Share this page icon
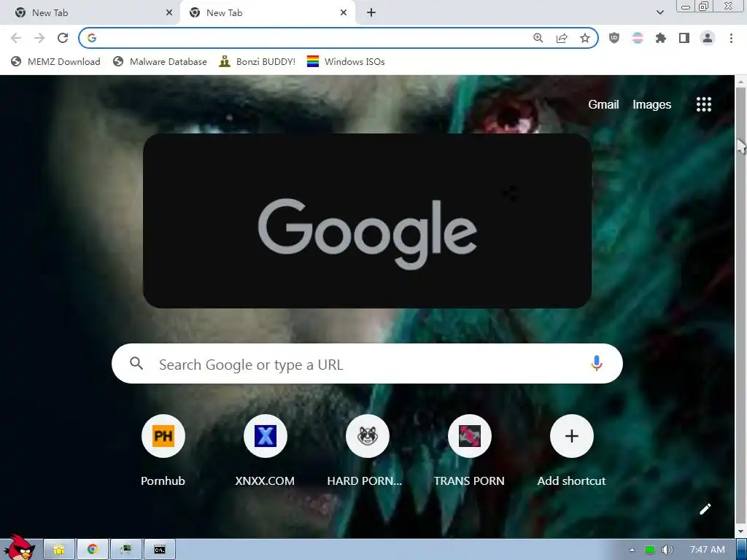747x560 pixels. [x=562, y=38]
